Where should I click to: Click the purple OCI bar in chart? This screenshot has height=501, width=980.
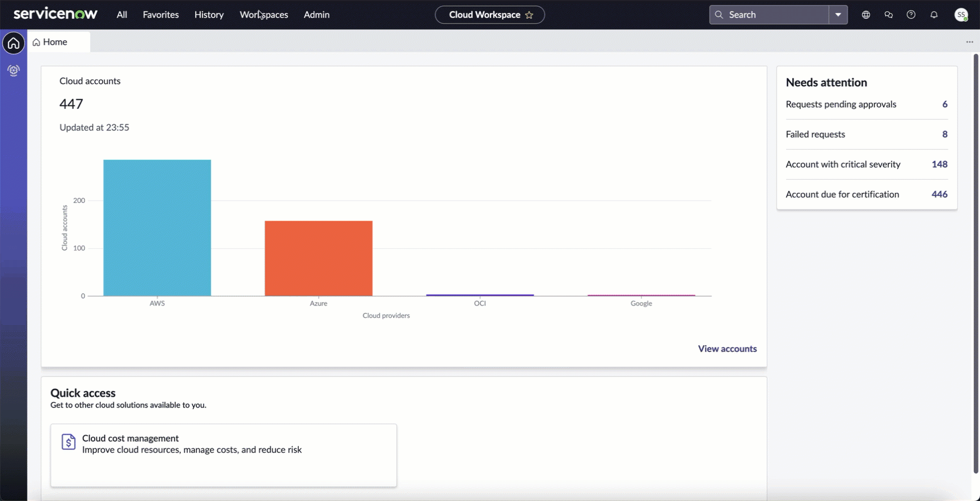click(x=480, y=295)
